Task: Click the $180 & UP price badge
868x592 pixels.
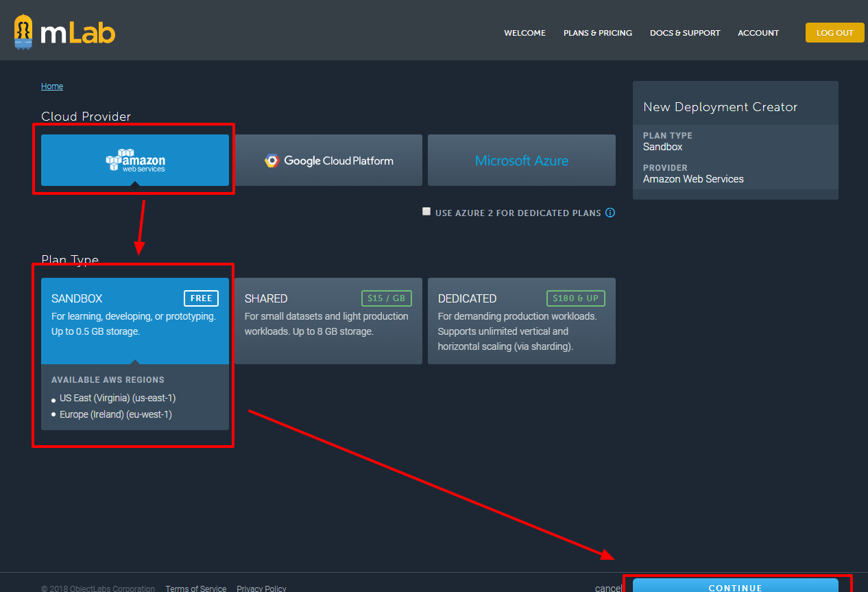Action: 576,298
